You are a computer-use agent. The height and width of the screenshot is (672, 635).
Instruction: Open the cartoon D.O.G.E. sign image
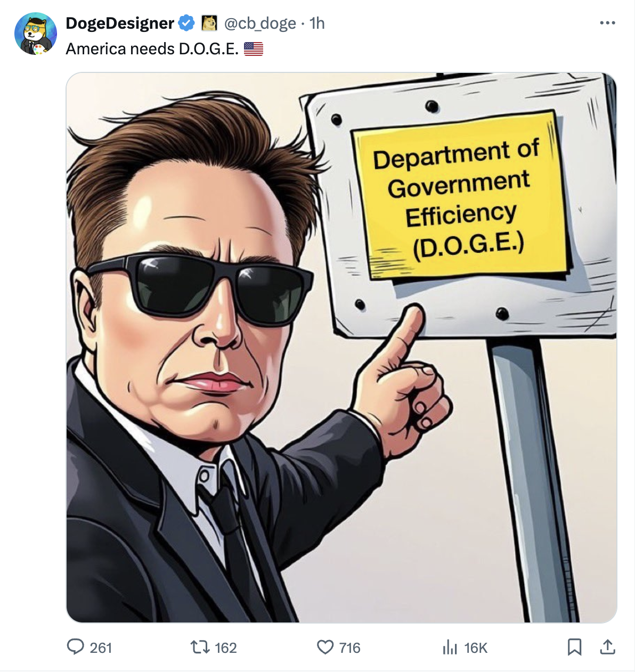(341, 347)
